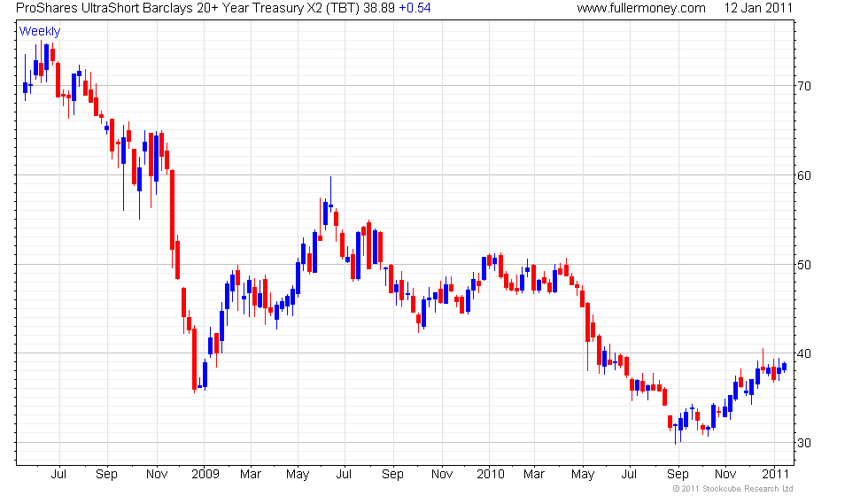868x496 pixels.
Task: Click the first Nov label on time axis
Action: tap(157, 475)
